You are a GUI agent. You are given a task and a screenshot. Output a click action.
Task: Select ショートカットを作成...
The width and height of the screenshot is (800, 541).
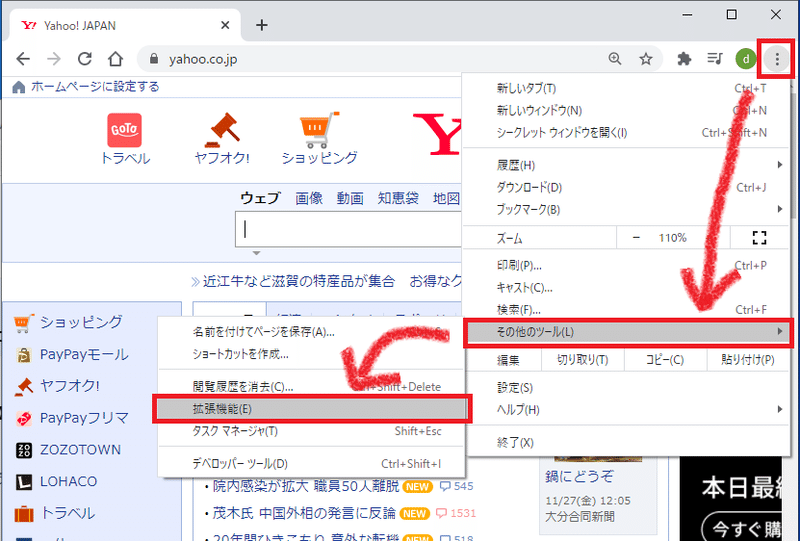[x=311, y=354]
